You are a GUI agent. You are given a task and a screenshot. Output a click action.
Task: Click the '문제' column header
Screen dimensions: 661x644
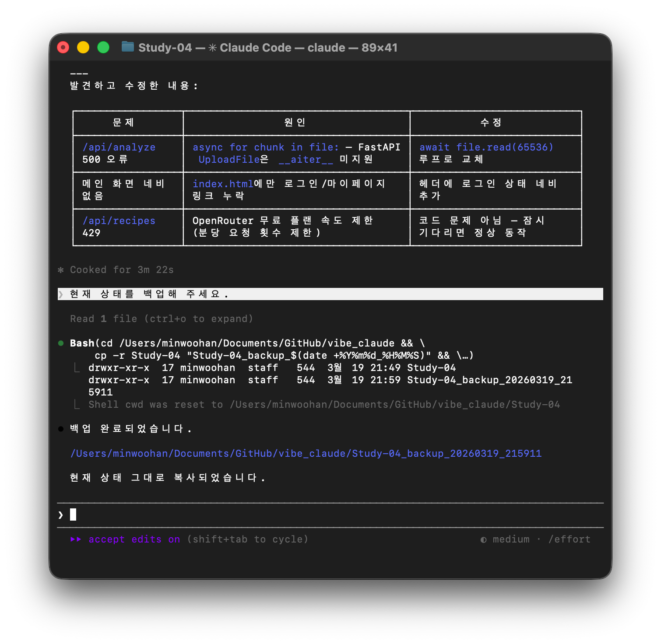[123, 123]
